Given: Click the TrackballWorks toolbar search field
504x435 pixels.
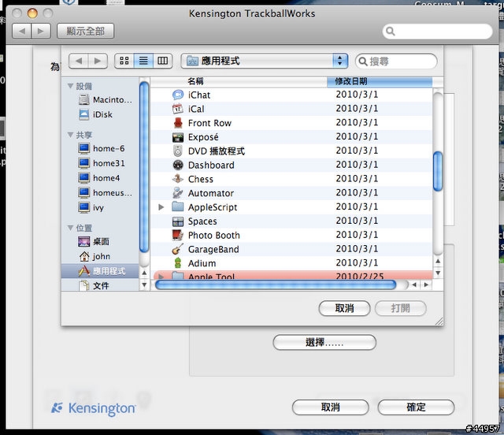Looking at the screenshot, I should coord(438,32).
